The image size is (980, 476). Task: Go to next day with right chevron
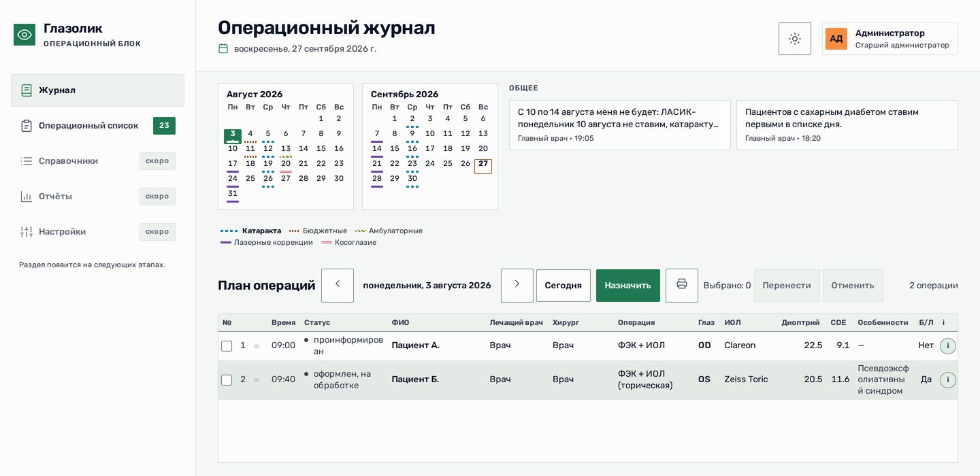517,286
